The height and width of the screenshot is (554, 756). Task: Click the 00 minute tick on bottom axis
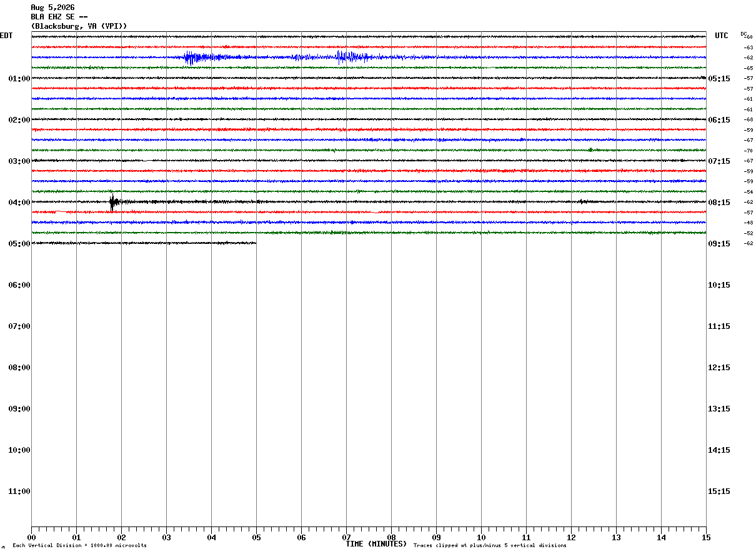31,537
